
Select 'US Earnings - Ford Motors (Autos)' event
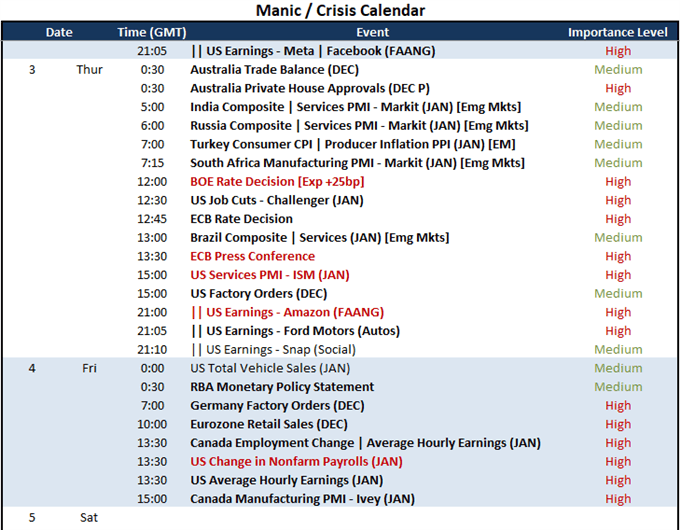[x=295, y=330]
